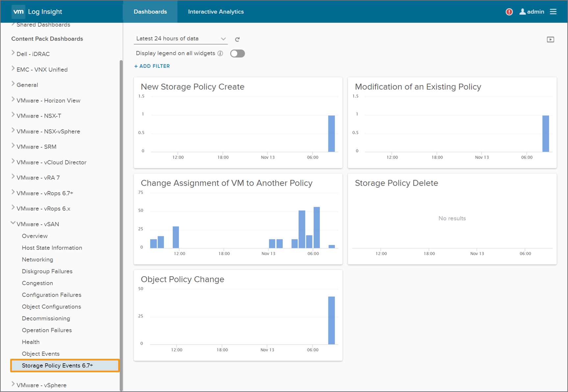568x392 pixels.
Task: Click the + ADD FILTER link
Action: click(152, 66)
